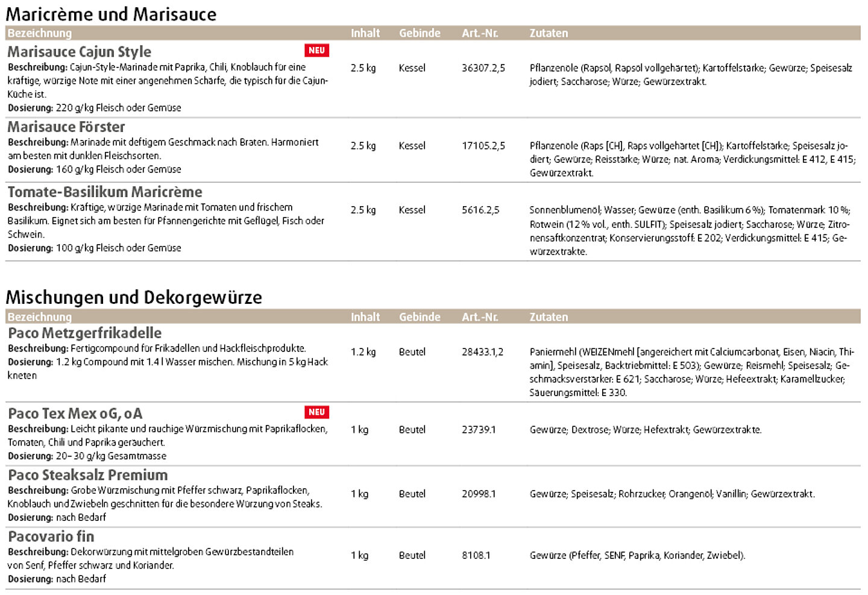Click article number 17105.2,5
Viewport: 868px width, 595px height.
(x=483, y=146)
